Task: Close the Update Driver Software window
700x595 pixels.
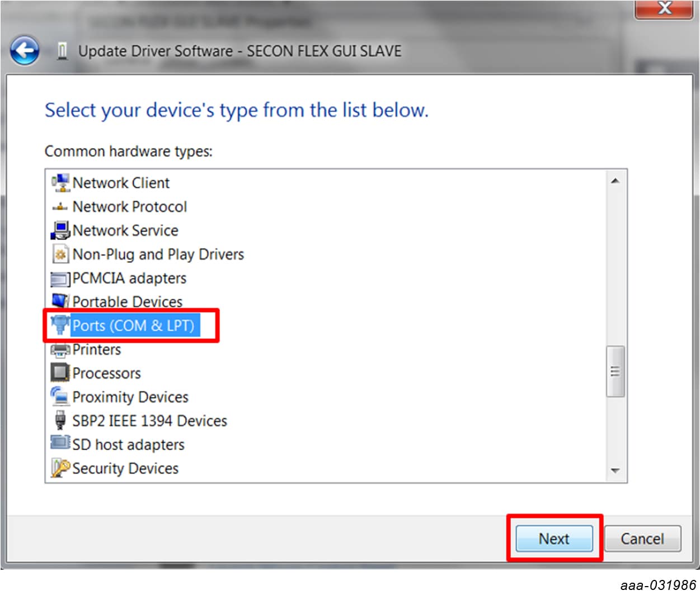Action: tap(664, 8)
